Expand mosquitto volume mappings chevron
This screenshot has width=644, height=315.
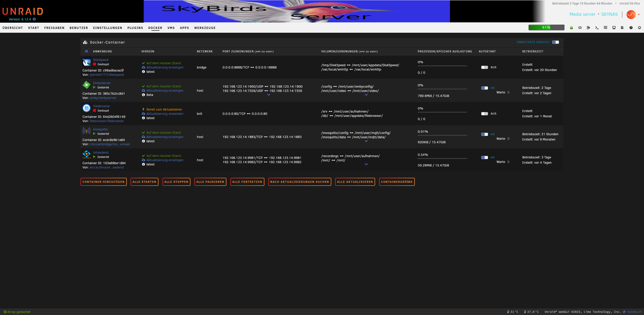pos(366,141)
